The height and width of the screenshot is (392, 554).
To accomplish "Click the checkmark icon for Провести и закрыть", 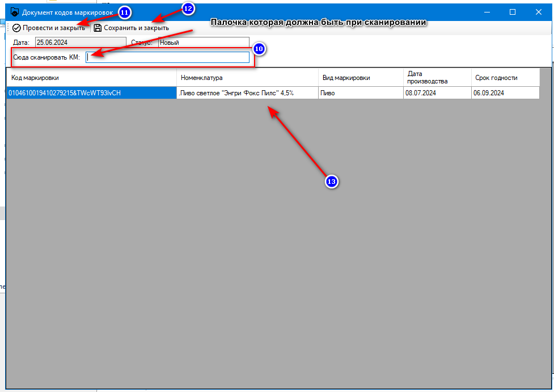I will [16, 28].
